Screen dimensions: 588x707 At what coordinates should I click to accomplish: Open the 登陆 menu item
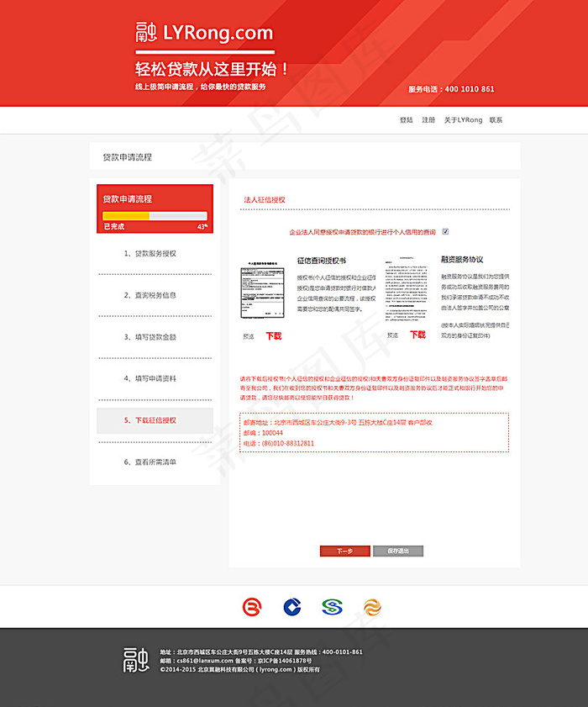click(x=406, y=120)
